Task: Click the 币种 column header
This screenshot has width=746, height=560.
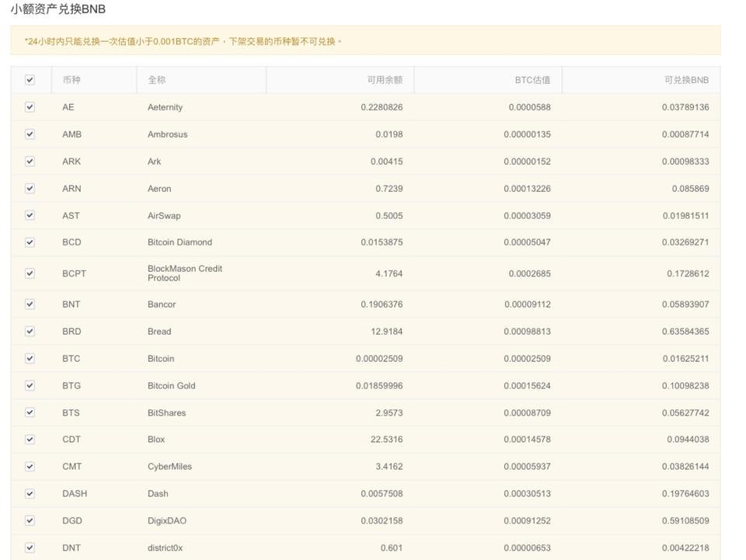Action: (71, 80)
